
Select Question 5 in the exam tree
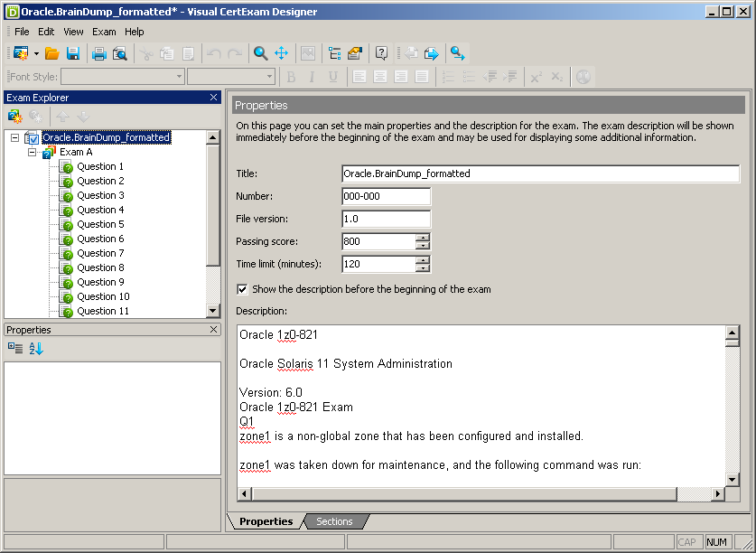coord(100,224)
